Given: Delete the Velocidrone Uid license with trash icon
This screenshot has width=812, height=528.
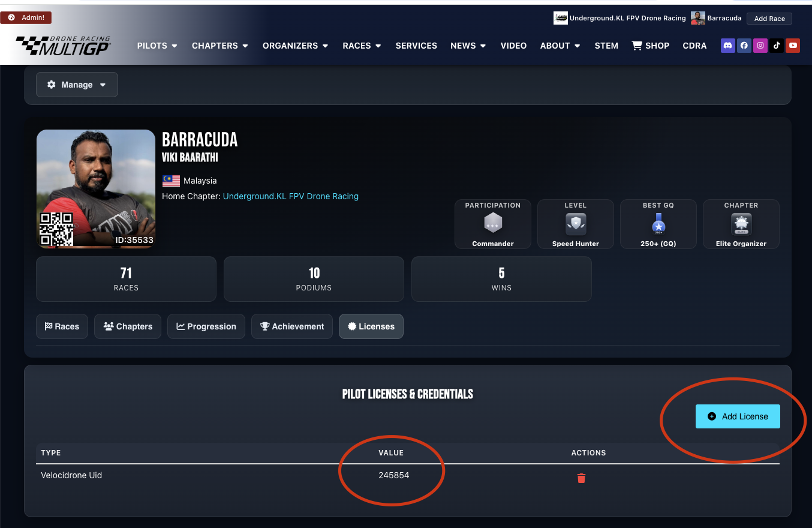Looking at the screenshot, I should pos(581,478).
